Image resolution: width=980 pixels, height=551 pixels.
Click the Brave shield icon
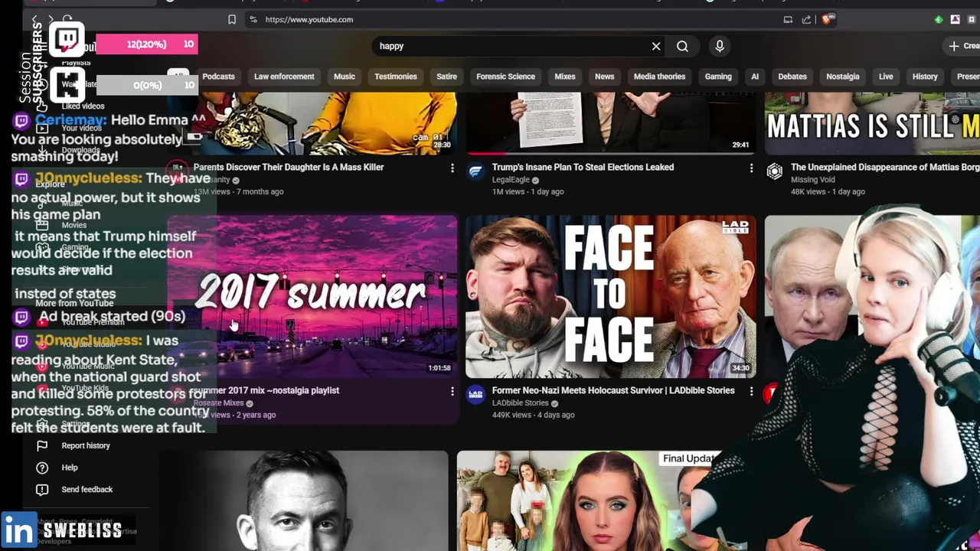coord(827,19)
